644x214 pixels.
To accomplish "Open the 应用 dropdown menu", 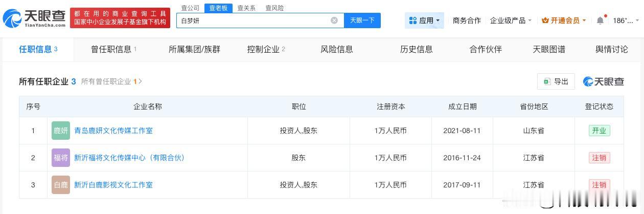I will [x=424, y=20].
